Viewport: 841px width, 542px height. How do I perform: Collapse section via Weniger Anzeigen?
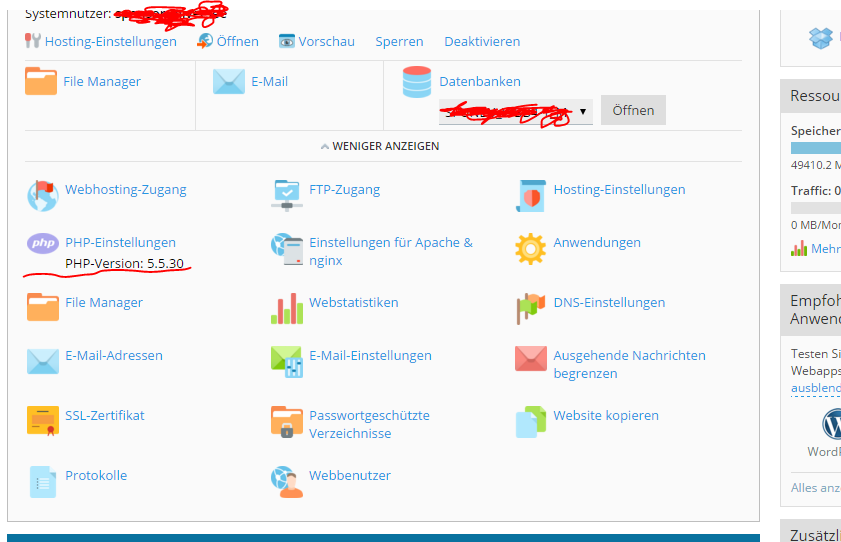click(380, 146)
